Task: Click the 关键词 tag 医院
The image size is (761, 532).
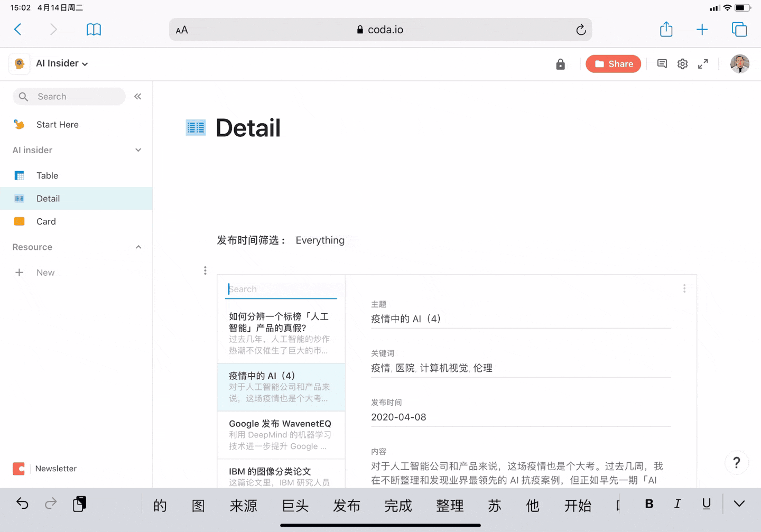Action: [405, 368]
